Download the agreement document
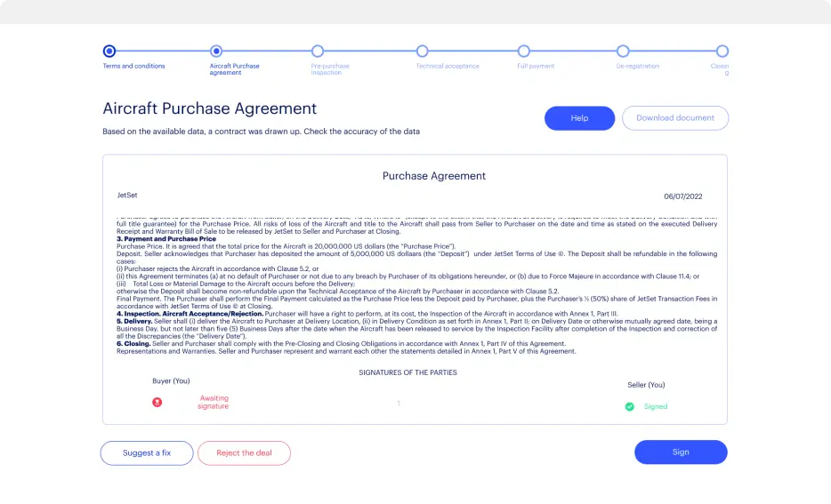Image resolution: width=831 pixels, height=504 pixels. [x=674, y=118]
